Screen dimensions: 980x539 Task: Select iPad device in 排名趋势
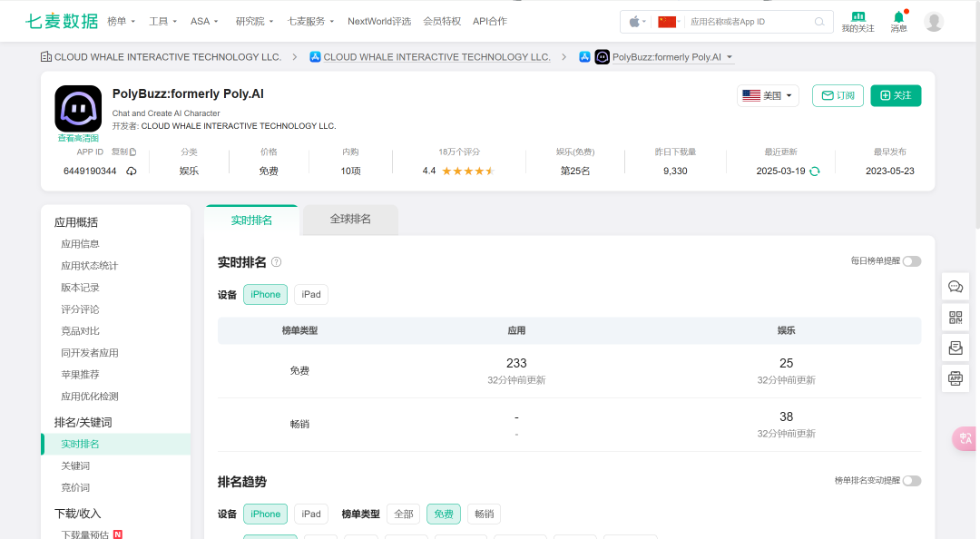point(311,514)
